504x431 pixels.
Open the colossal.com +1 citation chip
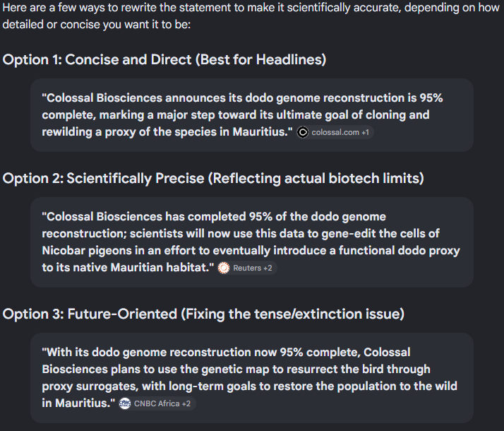tap(335, 132)
